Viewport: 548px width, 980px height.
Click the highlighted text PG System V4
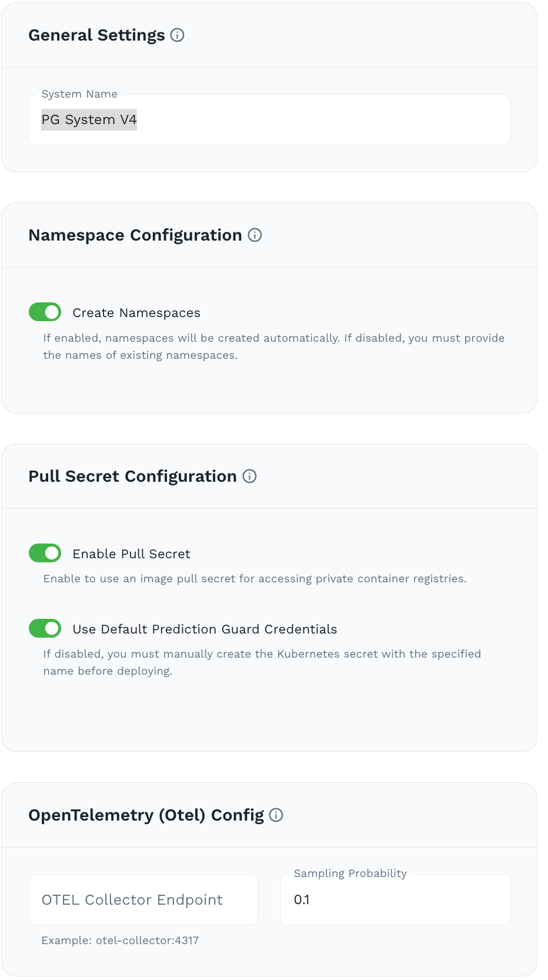88,119
